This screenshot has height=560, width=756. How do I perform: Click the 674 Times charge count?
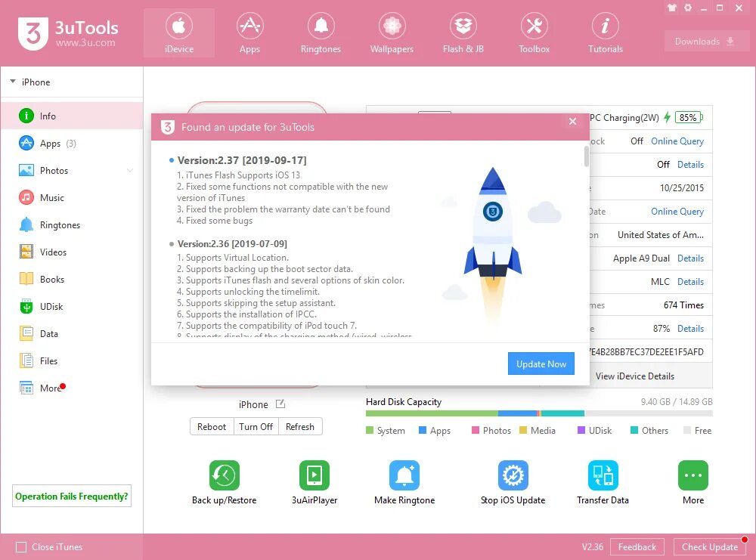(683, 305)
